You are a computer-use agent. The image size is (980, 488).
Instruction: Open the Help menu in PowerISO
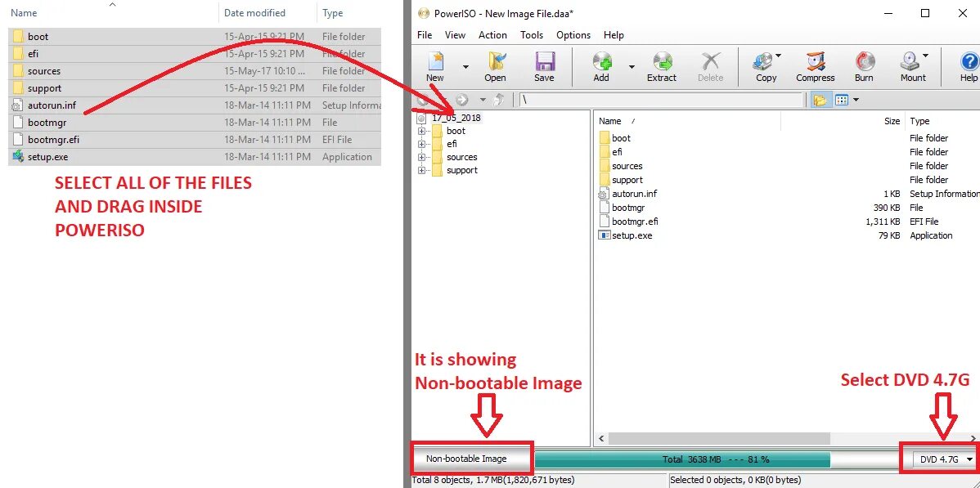point(614,35)
